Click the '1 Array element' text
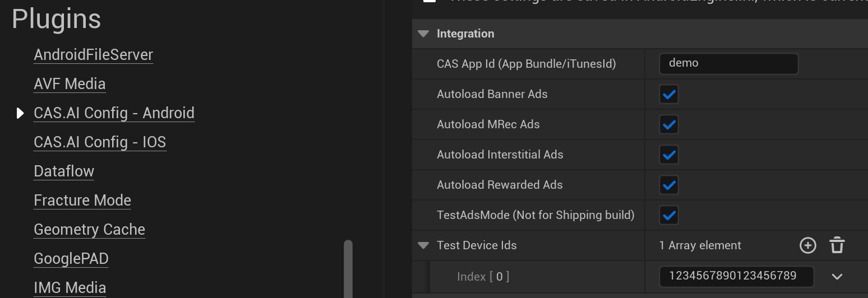868x298 pixels. coord(700,245)
